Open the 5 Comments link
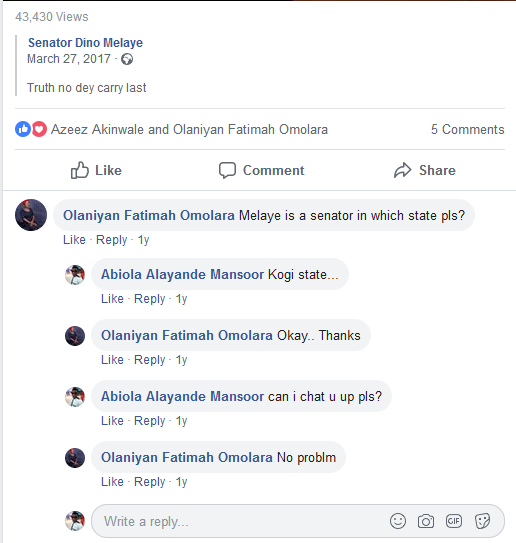 tap(468, 130)
